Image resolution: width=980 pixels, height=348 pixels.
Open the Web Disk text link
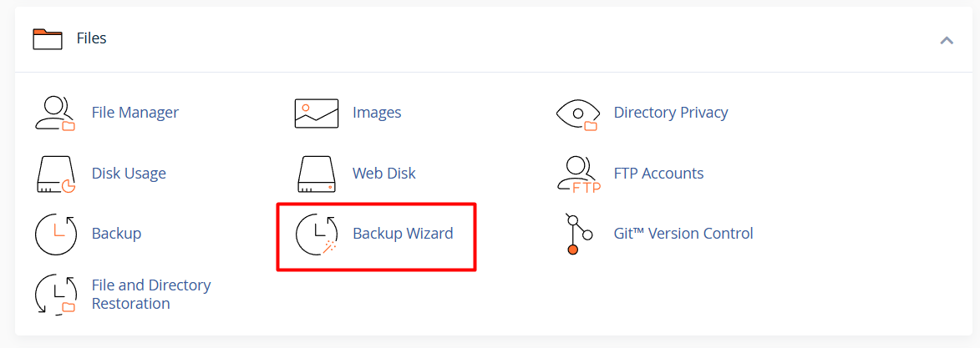point(383,173)
